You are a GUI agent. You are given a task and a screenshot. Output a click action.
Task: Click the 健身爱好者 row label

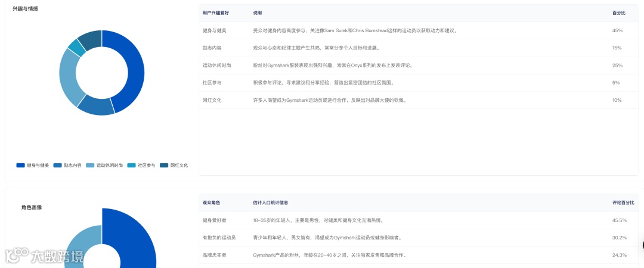point(215,220)
